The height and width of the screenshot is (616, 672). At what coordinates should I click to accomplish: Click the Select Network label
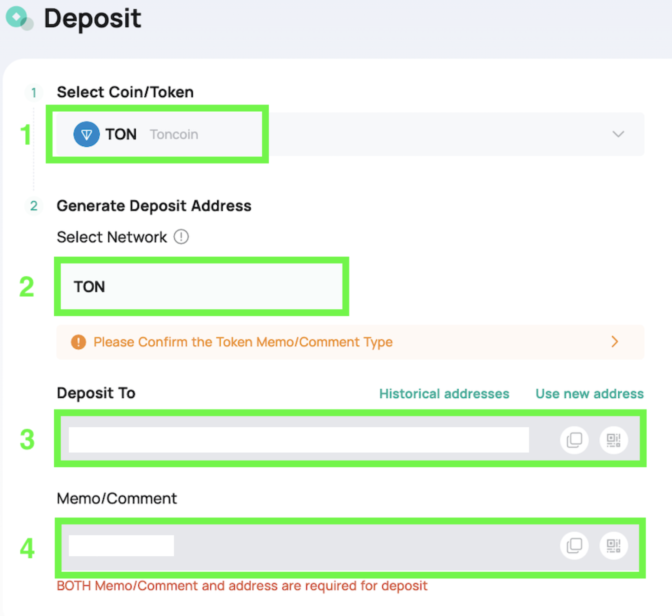coord(112,237)
